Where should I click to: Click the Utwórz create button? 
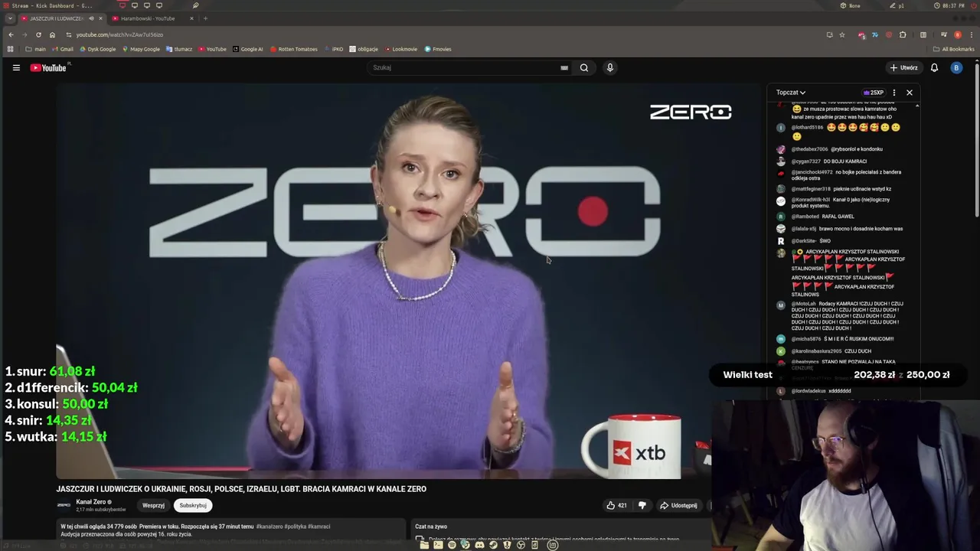[x=904, y=67]
